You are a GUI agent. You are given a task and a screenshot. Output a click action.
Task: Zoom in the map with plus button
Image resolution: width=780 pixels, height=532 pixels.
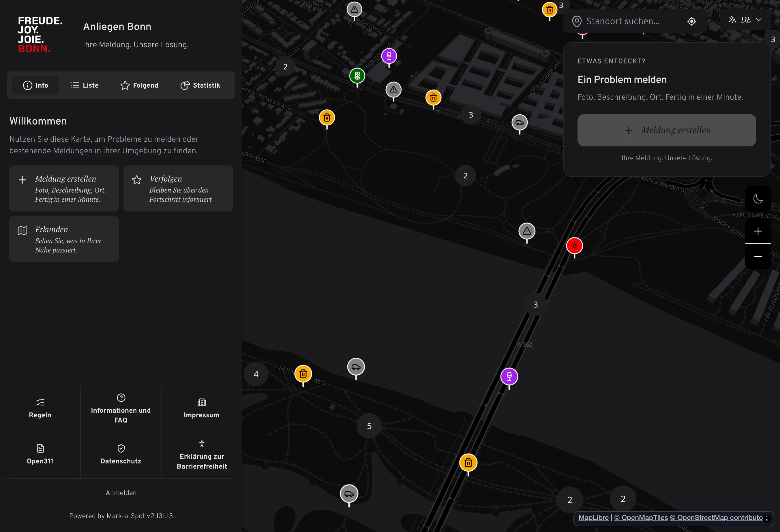click(x=758, y=231)
